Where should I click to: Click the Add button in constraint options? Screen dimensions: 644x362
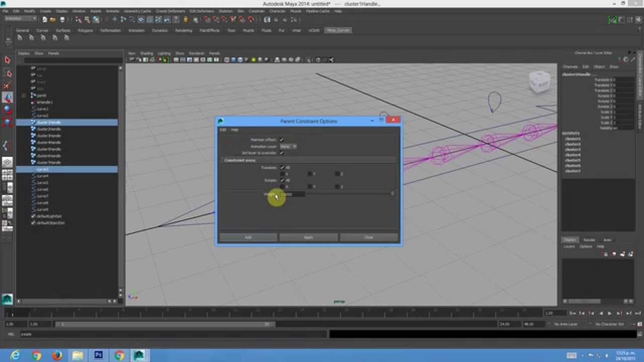coord(248,237)
